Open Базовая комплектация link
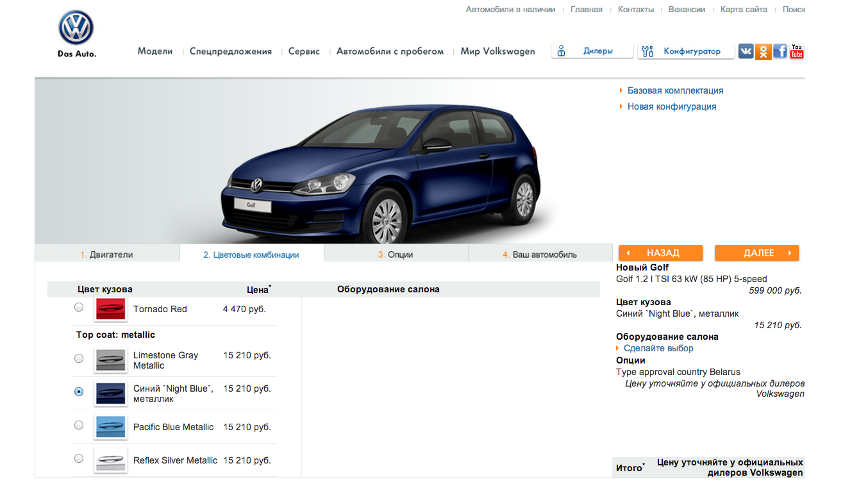The width and height of the screenshot is (868, 484). click(x=675, y=90)
